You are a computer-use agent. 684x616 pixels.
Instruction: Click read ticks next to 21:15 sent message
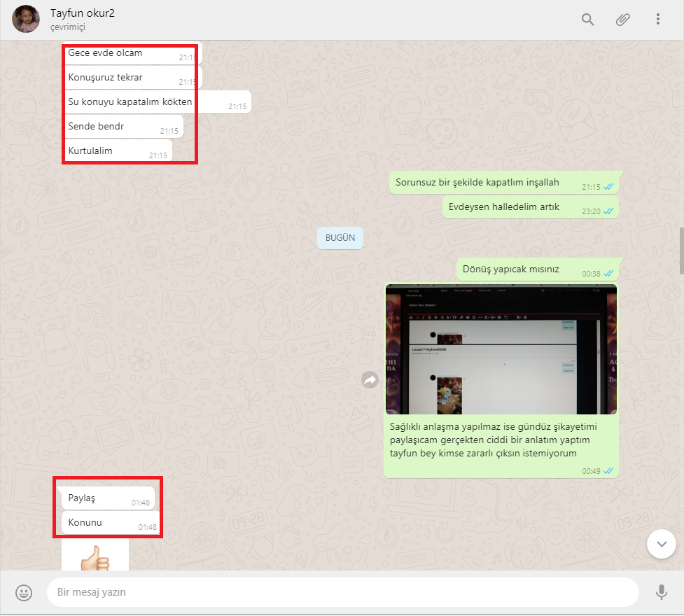point(608,187)
